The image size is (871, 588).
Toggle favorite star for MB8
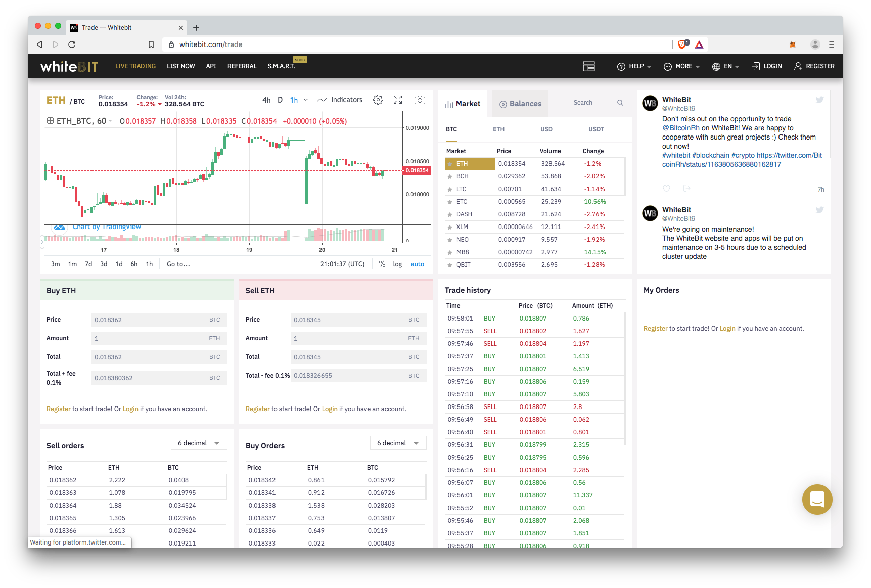(x=450, y=252)
